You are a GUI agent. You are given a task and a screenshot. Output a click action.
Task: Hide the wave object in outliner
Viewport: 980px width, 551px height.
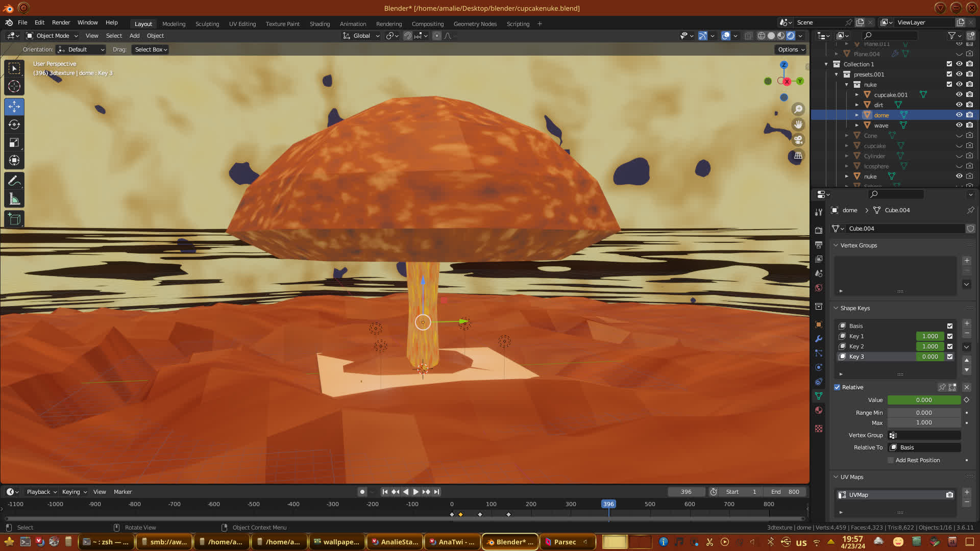(x=959, y=126)
